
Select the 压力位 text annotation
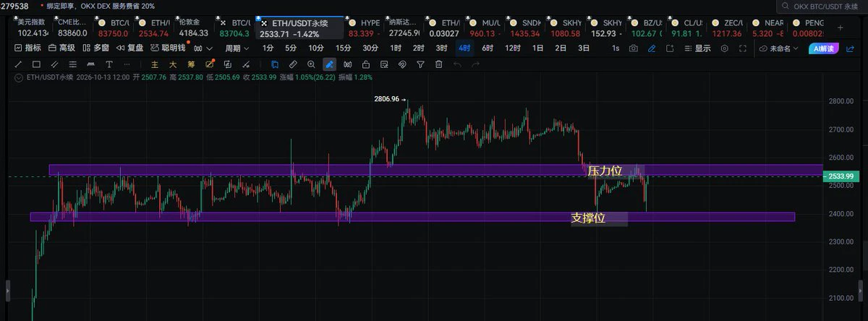[605, 171]
